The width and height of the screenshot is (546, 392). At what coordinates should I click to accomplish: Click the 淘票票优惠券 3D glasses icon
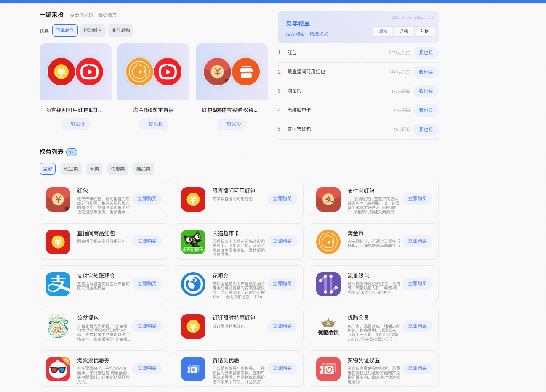coord(58,369)
